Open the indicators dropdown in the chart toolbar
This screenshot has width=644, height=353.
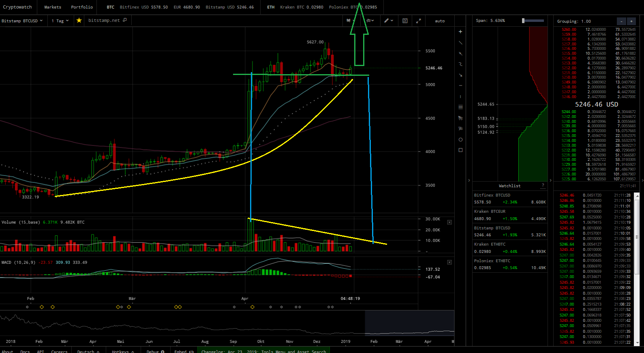click(x=370, y=21)
